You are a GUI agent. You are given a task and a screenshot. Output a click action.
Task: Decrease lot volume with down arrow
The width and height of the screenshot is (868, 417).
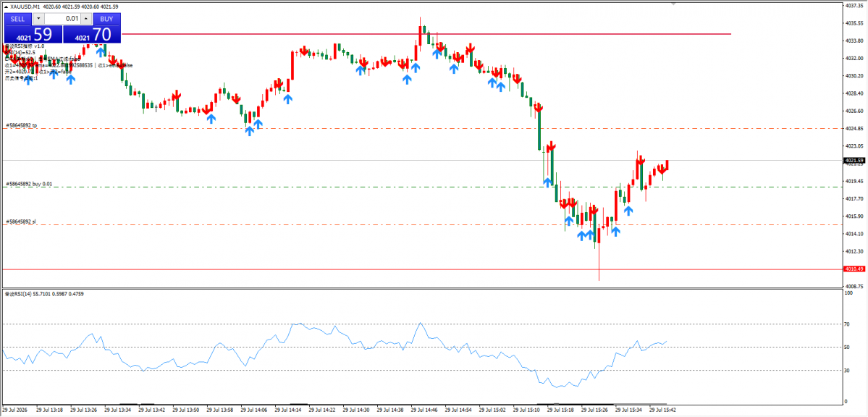38,18
